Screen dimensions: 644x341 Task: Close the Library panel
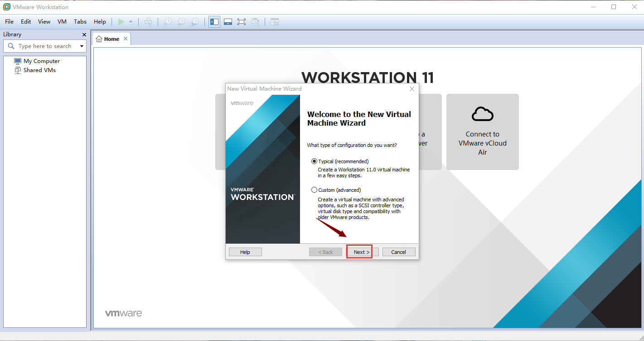tap(84, 34)
